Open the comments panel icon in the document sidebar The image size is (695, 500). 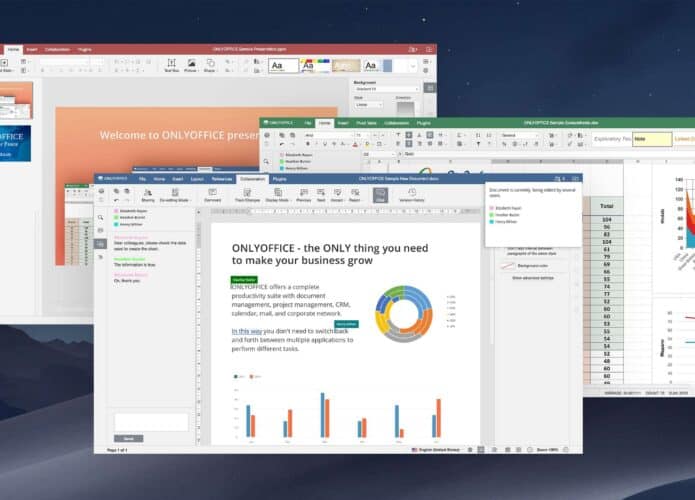click(101, 230)
